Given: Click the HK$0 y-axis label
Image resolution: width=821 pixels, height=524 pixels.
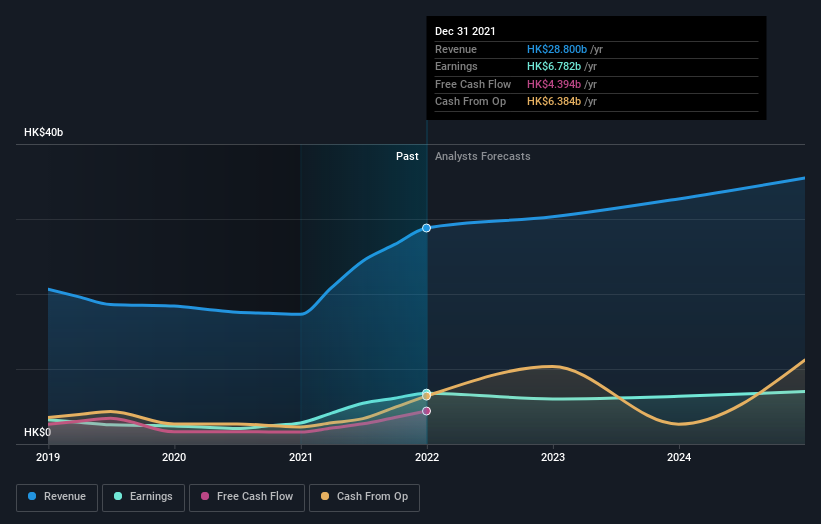Looking at the screenshot, I should click(38, 432).
